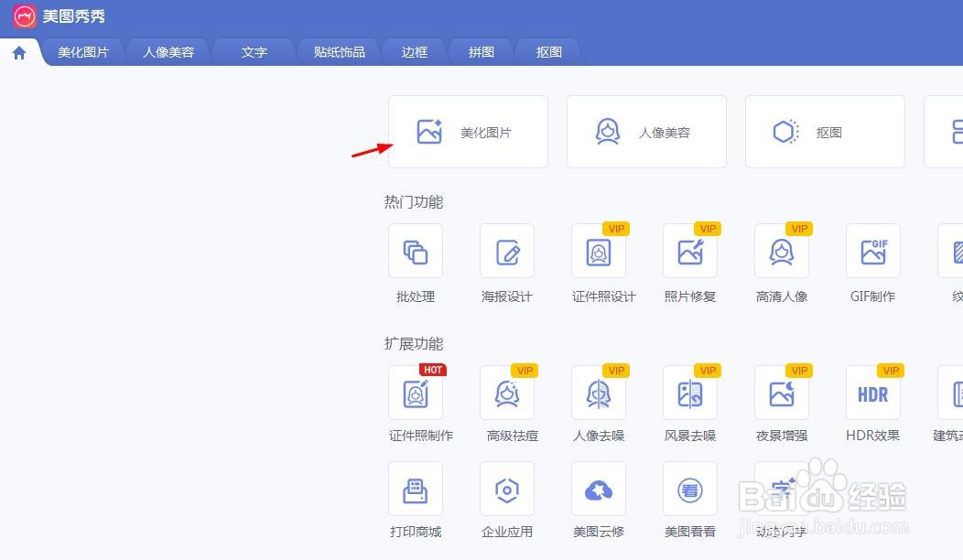Open 高级祛痘 advanced blemish removal
The width and height of the screenshot is (963, 560).
coord(506,403)
